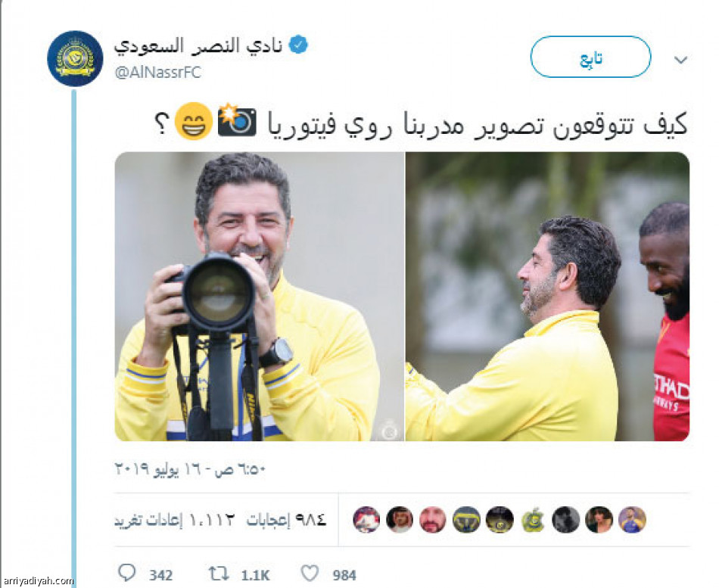Click the club display name نادي النصر السعودي

coord(198,46)
